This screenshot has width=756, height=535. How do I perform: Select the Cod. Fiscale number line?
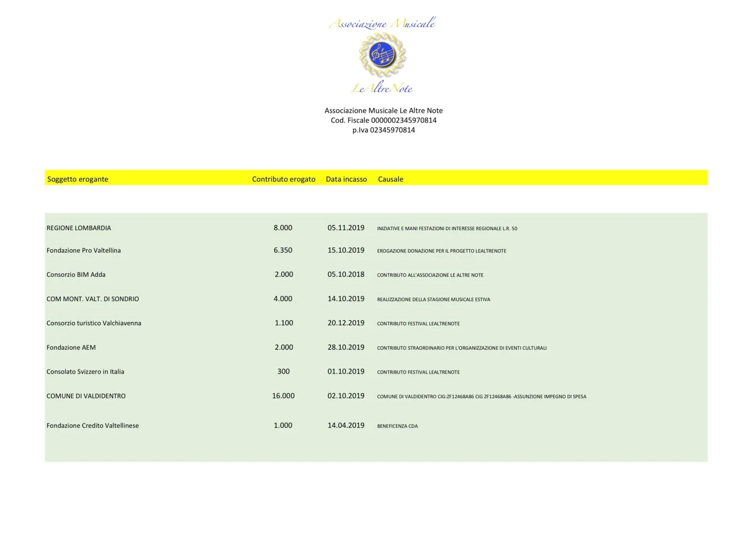coord(383,120)
